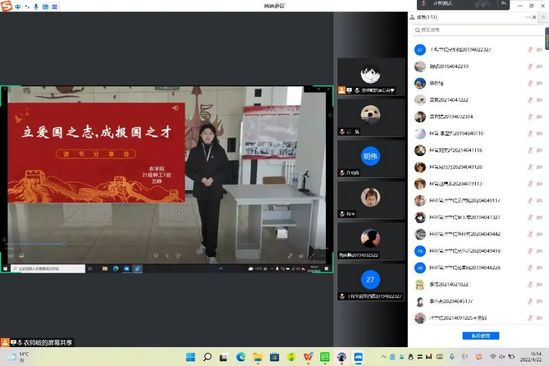Select the blue 27 avatar video tile
549x366 pixels.
371,282
